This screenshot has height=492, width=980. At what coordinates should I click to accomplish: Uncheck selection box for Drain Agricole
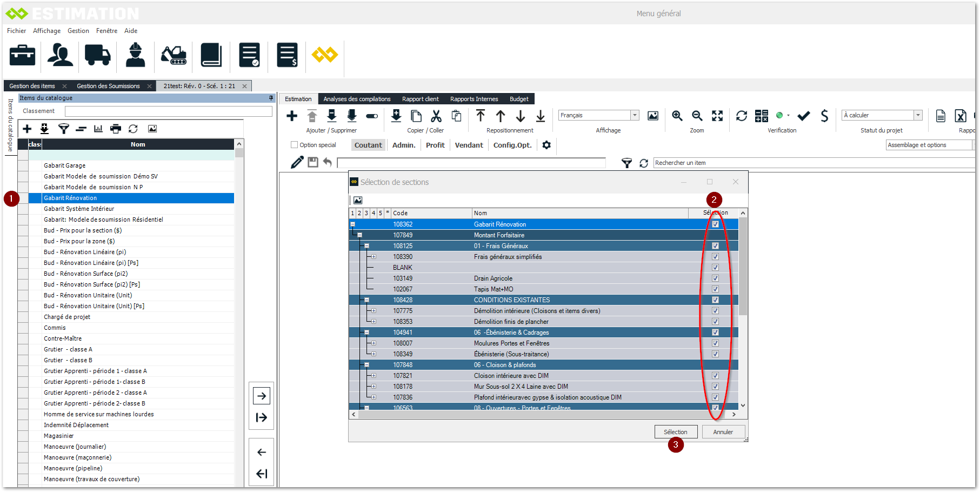715,278
